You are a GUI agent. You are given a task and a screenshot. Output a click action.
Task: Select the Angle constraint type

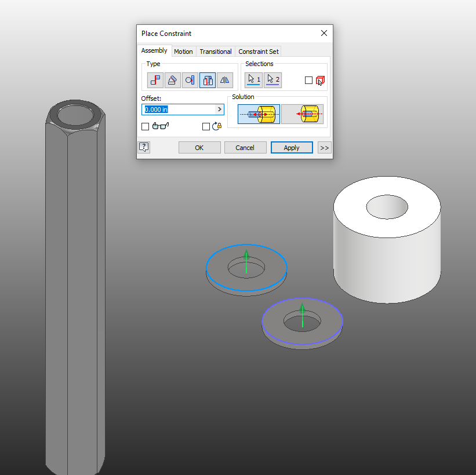(172, 80)
